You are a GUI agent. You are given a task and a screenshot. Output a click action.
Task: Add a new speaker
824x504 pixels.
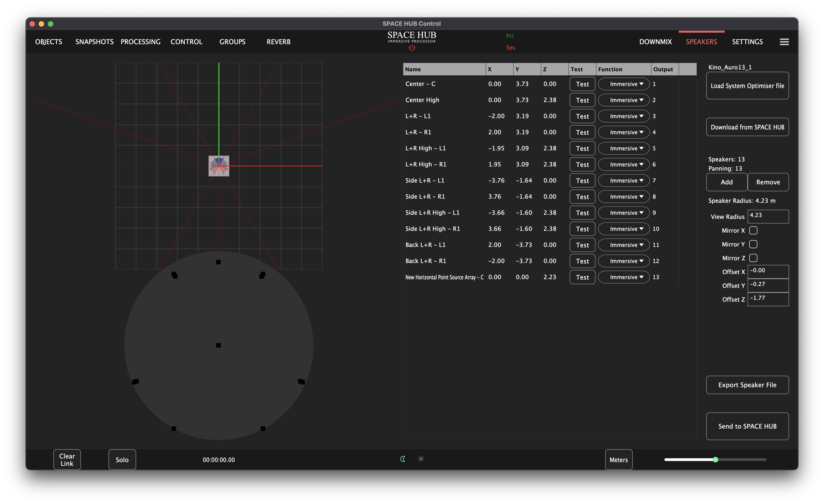coord(727,182)
